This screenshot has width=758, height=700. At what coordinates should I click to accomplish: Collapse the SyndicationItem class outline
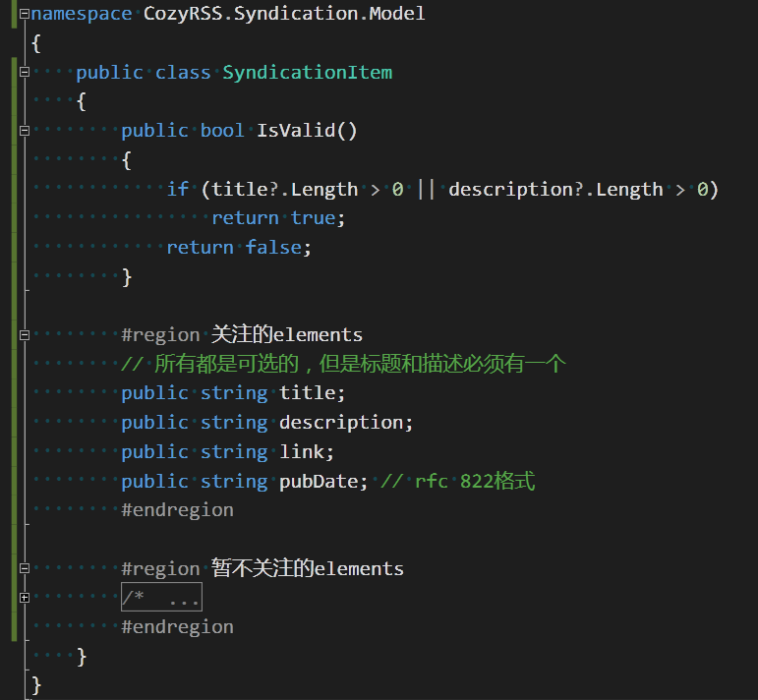coord(25,72)
